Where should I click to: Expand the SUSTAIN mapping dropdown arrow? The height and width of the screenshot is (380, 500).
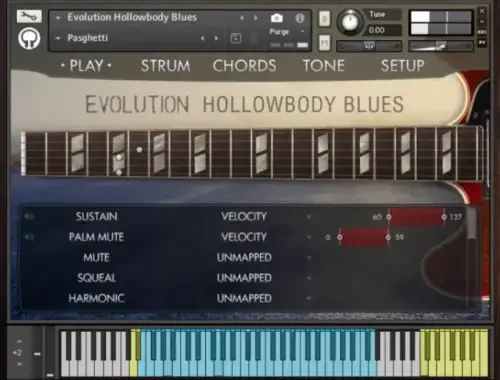309,217
